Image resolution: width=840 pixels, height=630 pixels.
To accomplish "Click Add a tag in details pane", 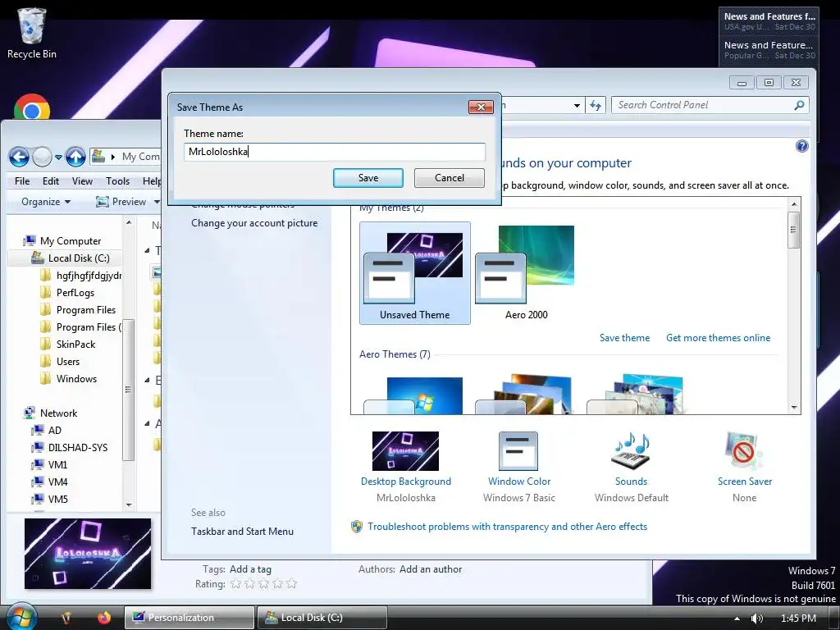I will click(250, 569).
